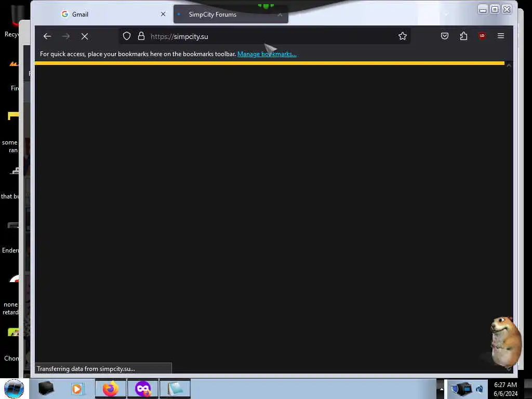Open the purple masked-face taskbar app
The width and height of the screenshot is (532, 399).
(143, 389)
